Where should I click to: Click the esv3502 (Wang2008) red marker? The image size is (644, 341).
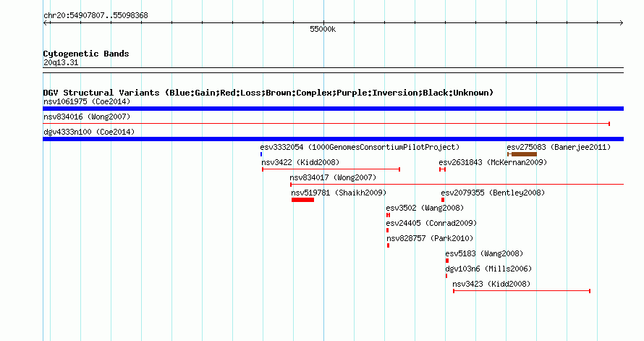point(388,215)
